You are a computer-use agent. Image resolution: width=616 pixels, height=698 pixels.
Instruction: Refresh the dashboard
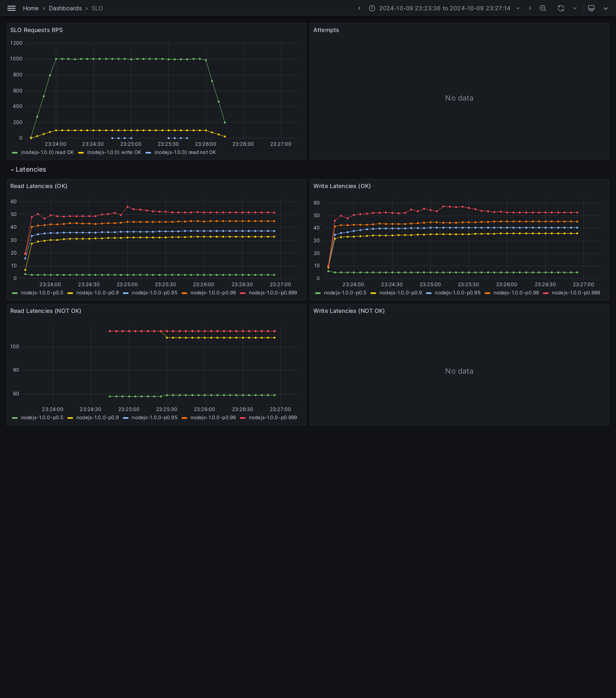[x=561, y=8]
